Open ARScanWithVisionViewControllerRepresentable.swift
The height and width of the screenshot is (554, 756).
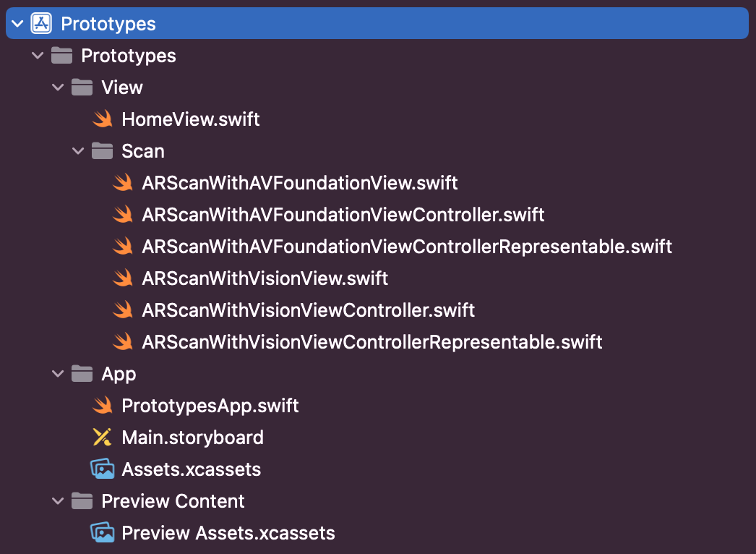pyautogui.click(x=371, y=341)
